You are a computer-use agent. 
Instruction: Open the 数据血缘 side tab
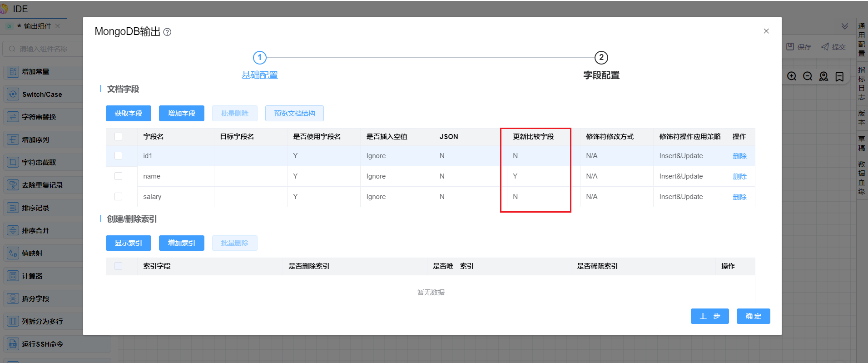point(862,178)
